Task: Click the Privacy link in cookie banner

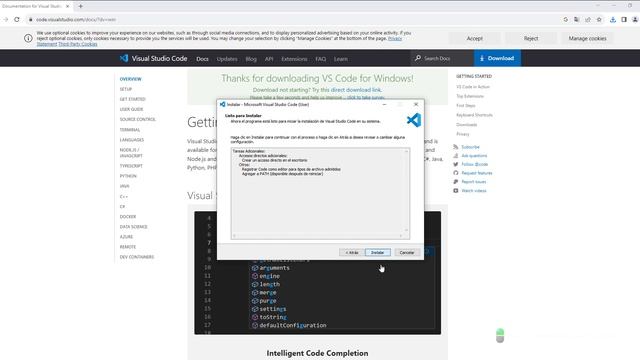Action: click(x=395, y=38)
